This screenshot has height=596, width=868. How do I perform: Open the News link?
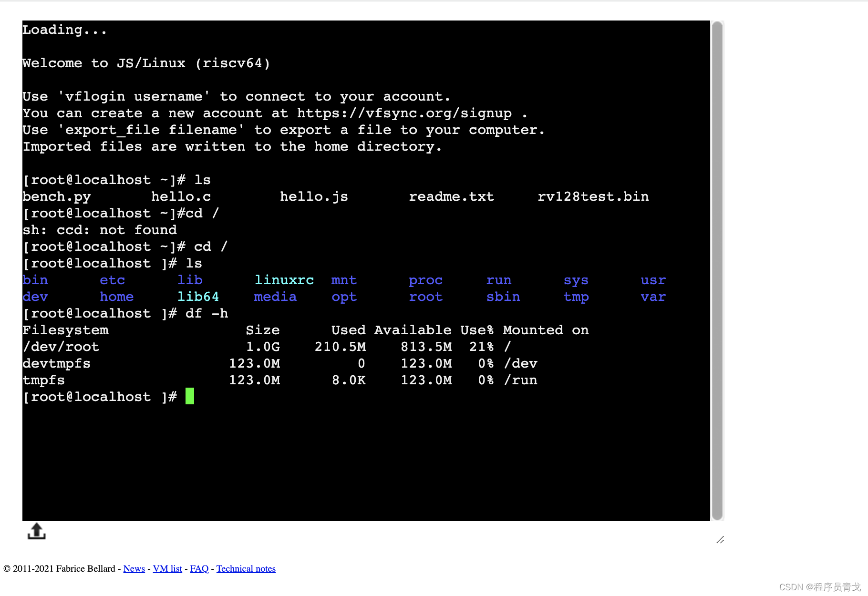134,568
